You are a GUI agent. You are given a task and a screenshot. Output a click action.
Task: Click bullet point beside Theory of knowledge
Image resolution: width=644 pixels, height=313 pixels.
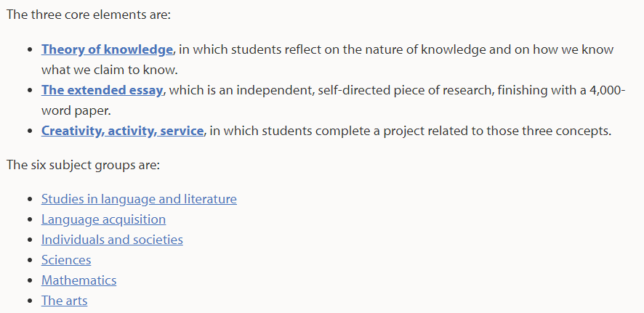pos(30,50)
